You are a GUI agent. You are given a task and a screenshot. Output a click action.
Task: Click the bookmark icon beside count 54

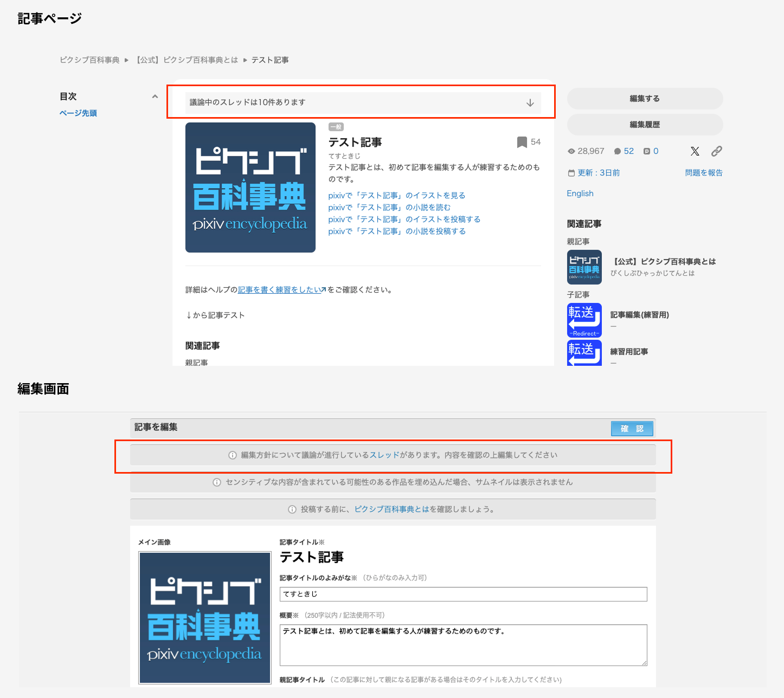(522, 142)
